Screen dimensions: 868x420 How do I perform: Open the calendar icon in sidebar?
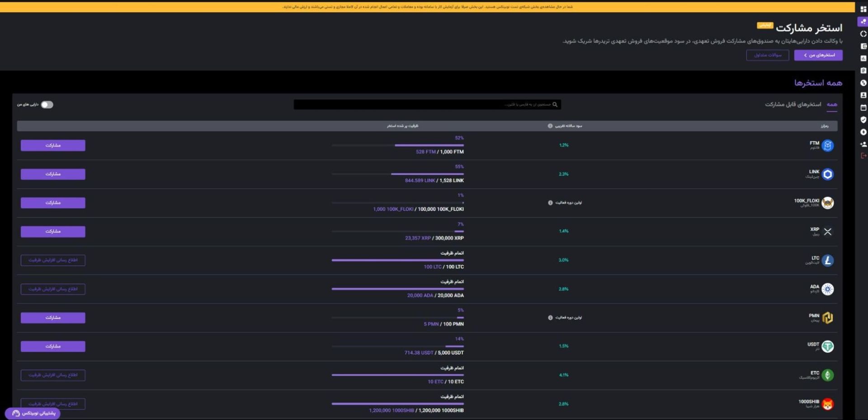pyautogui.click(x=863, y=107)
